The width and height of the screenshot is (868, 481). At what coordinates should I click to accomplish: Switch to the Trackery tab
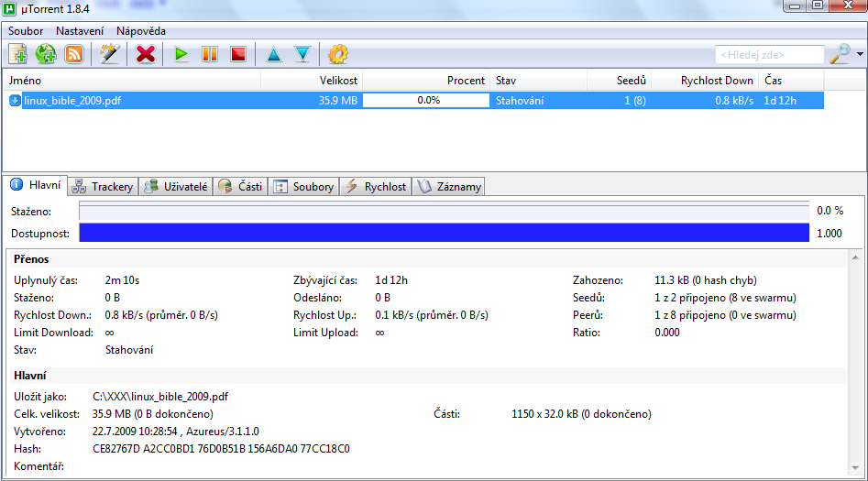coord(103,187)
